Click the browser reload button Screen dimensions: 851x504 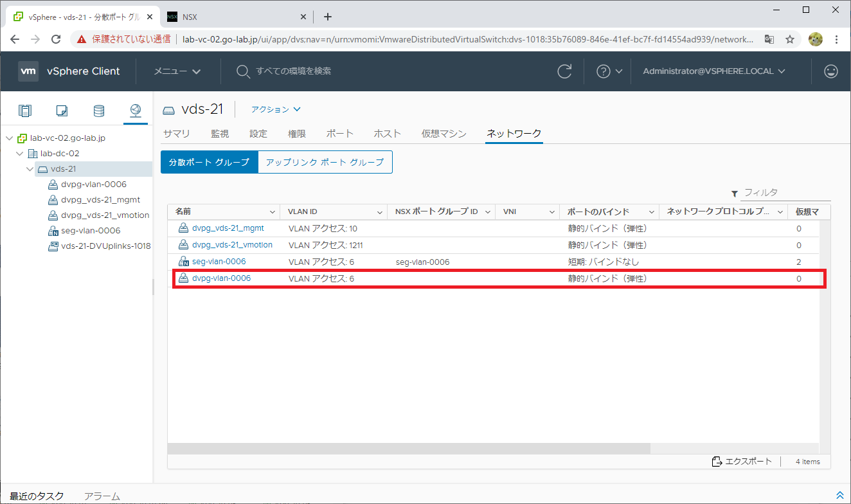coord(56,39)
